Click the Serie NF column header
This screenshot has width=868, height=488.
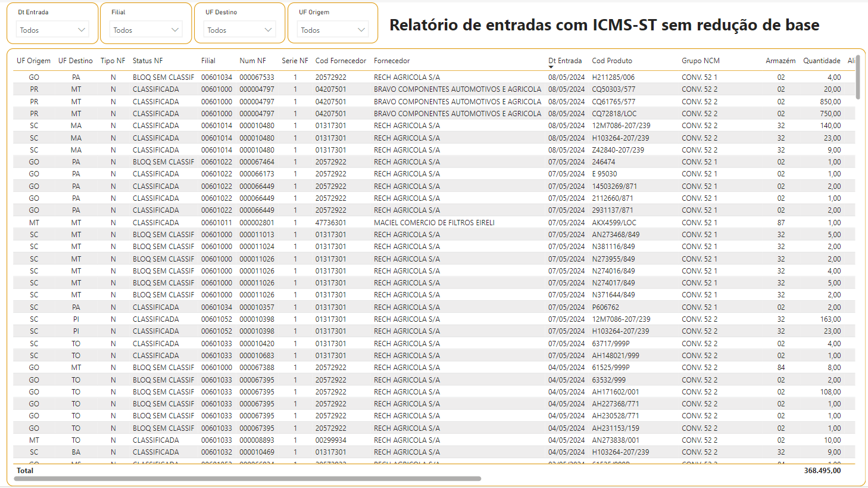click(295, 61)
